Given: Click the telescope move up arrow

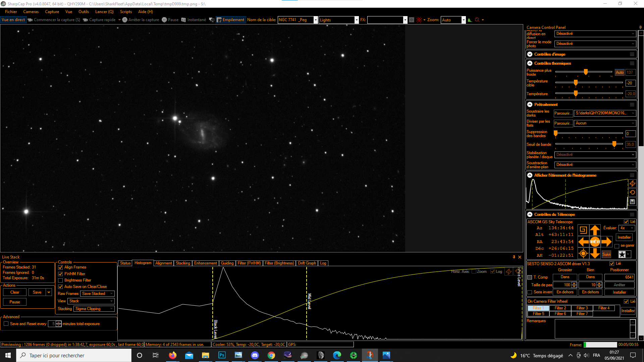Looking at the screenshot, I should tap(595, 230).
